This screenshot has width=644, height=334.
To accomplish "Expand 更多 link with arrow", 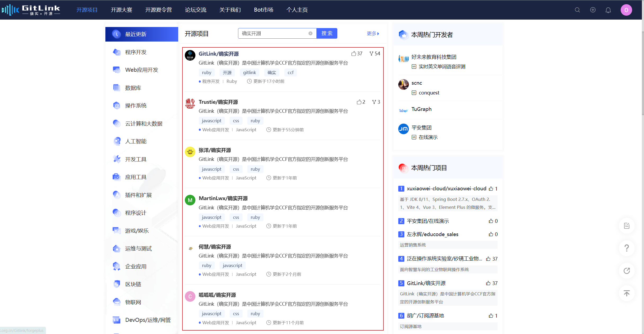I will (x=373, y=34).
